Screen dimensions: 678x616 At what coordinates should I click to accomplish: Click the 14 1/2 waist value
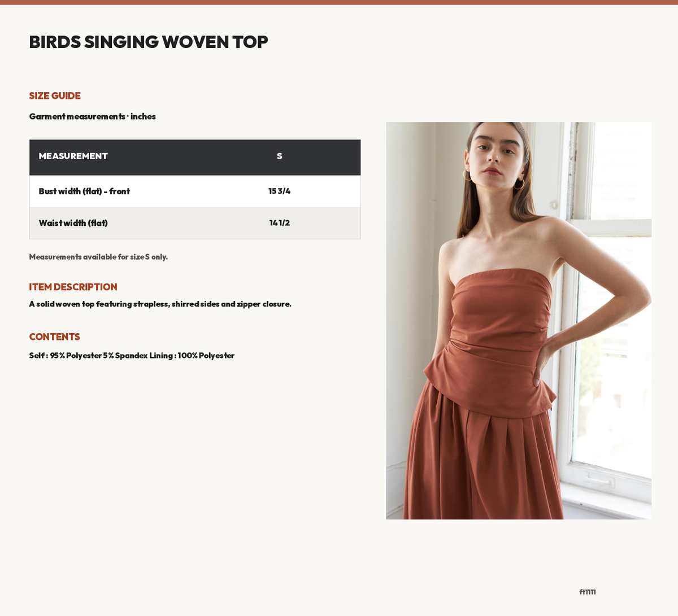[279, 223]
